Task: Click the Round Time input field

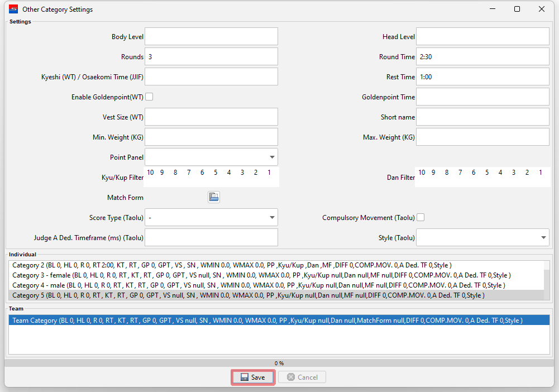Action: [482, 57]
